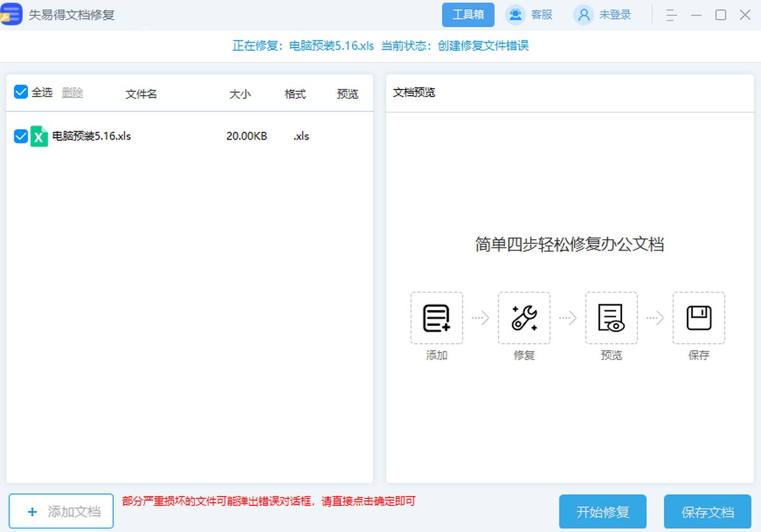Click the 格式 column header
761x532 pixels.
click(x=296, y=94)
